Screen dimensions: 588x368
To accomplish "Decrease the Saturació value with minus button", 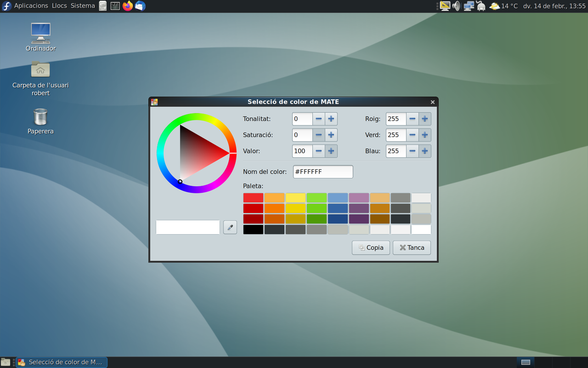I will [319, 135].
